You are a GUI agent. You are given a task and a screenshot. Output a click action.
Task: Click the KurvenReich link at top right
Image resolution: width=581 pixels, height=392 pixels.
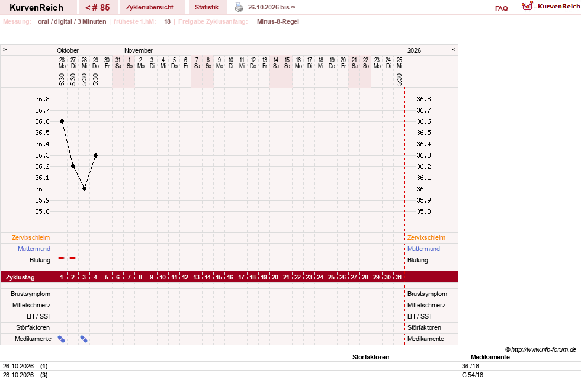pos(558,7)
